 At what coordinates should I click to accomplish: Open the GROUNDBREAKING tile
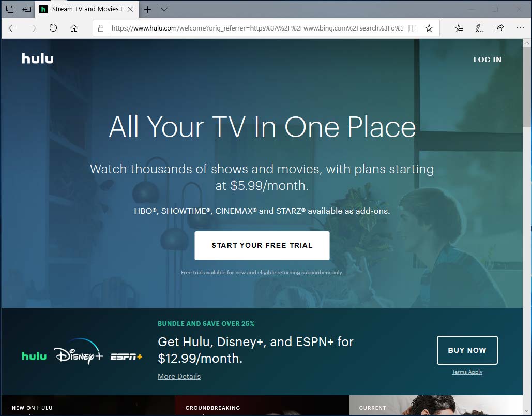pos(262,406)
